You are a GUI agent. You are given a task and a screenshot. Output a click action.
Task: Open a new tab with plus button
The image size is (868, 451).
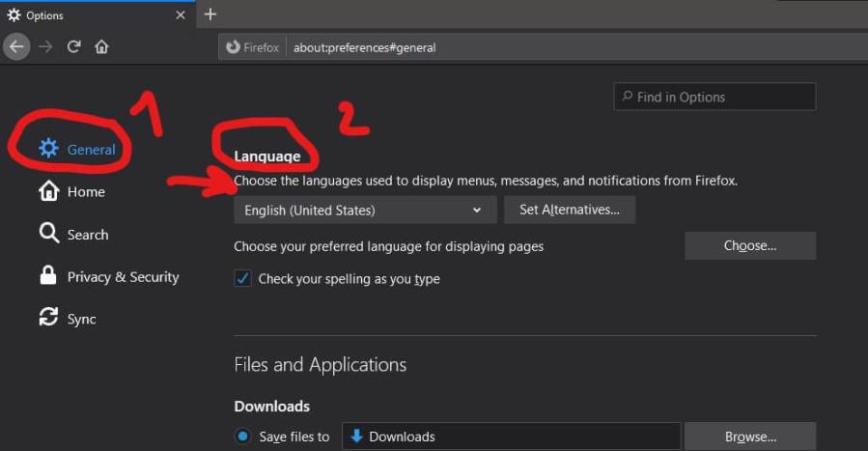point(210,14)
